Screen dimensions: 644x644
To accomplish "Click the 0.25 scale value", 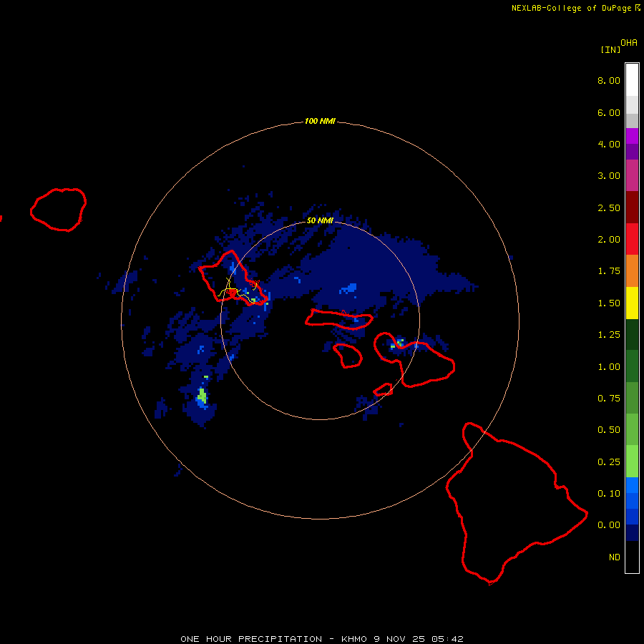I will click(x=609, y=462).
